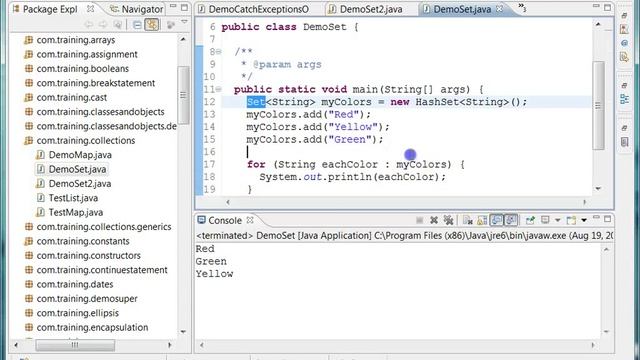
Task: Select the com.training.assignment package
Action: 87,54
